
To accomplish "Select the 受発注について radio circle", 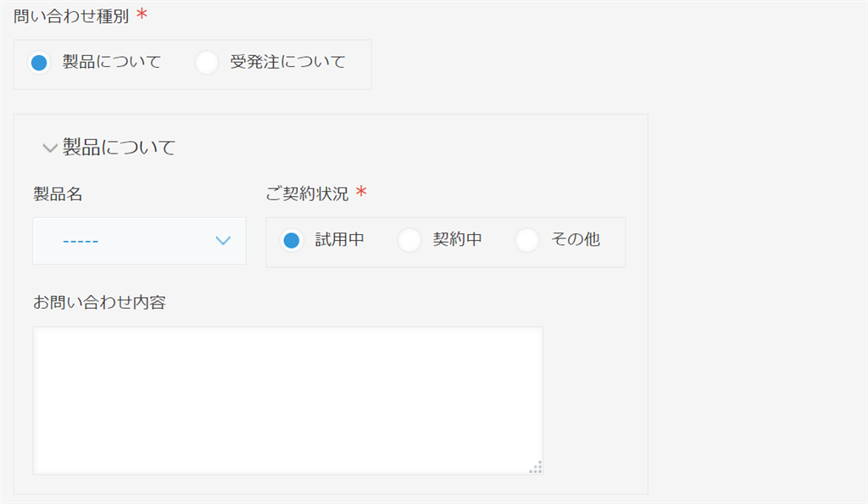I will point(207,63).
